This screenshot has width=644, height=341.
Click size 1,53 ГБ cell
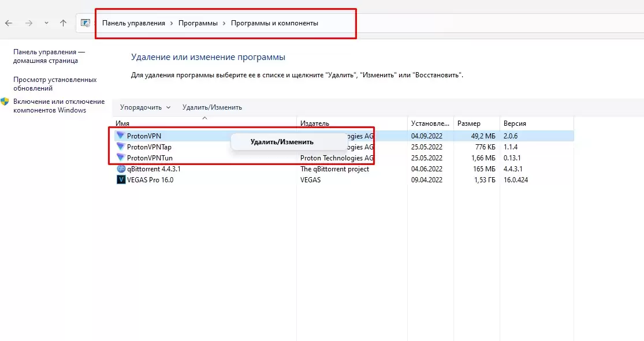pos(485,180)
